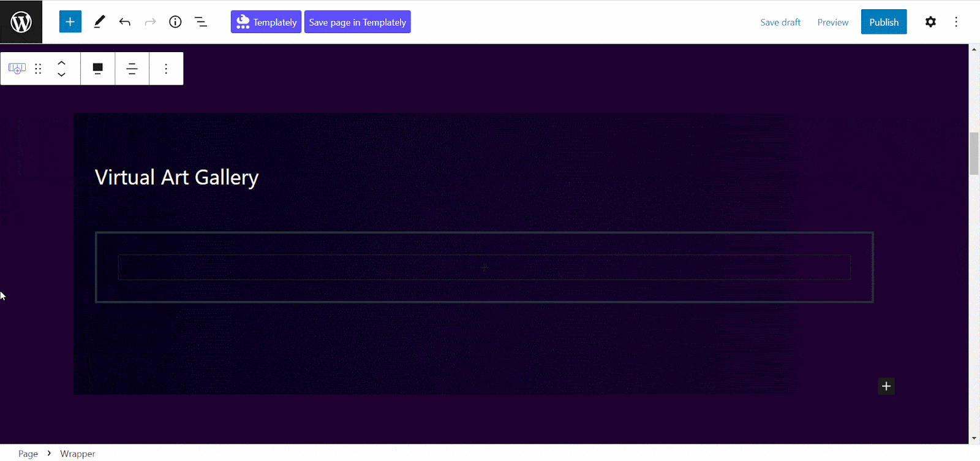Click the block drag handle
This screenshot has width=980, height=461.
38,69
